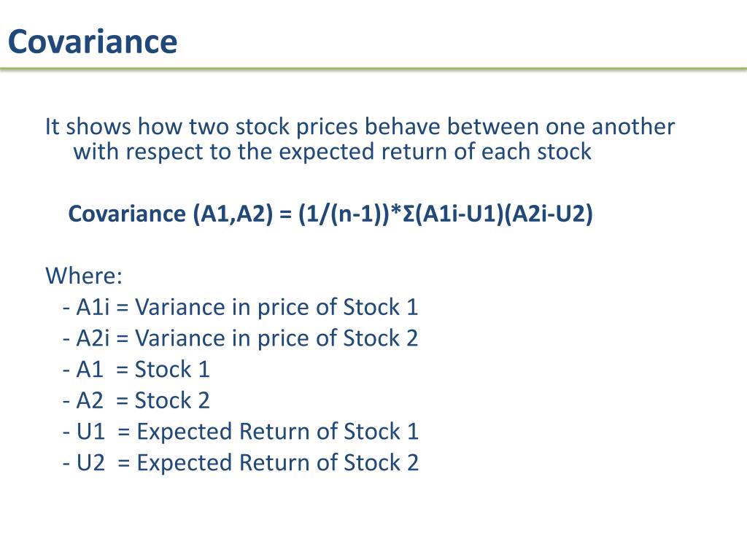Click the Covariance slide title

pyautogui.click(x=93, y=42)
